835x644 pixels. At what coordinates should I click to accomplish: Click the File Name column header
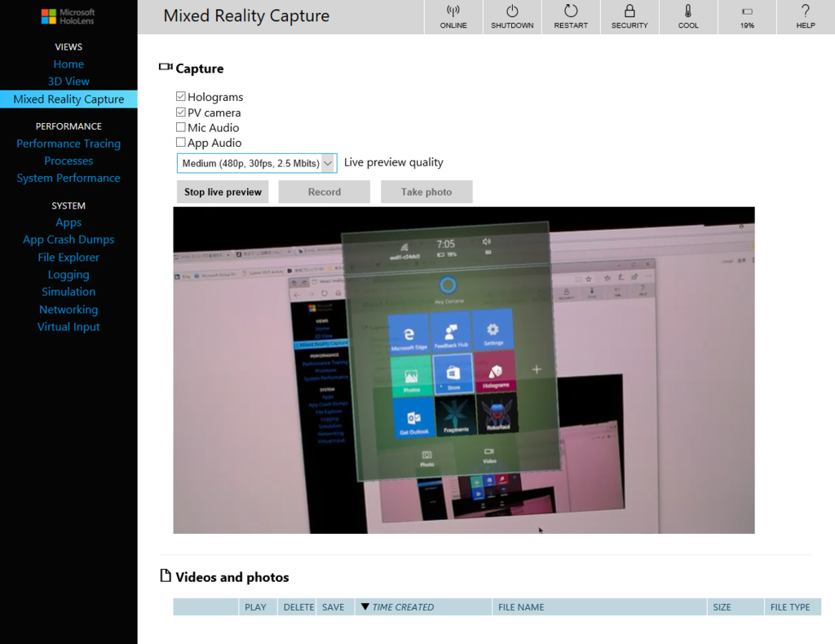click(599, 607)
